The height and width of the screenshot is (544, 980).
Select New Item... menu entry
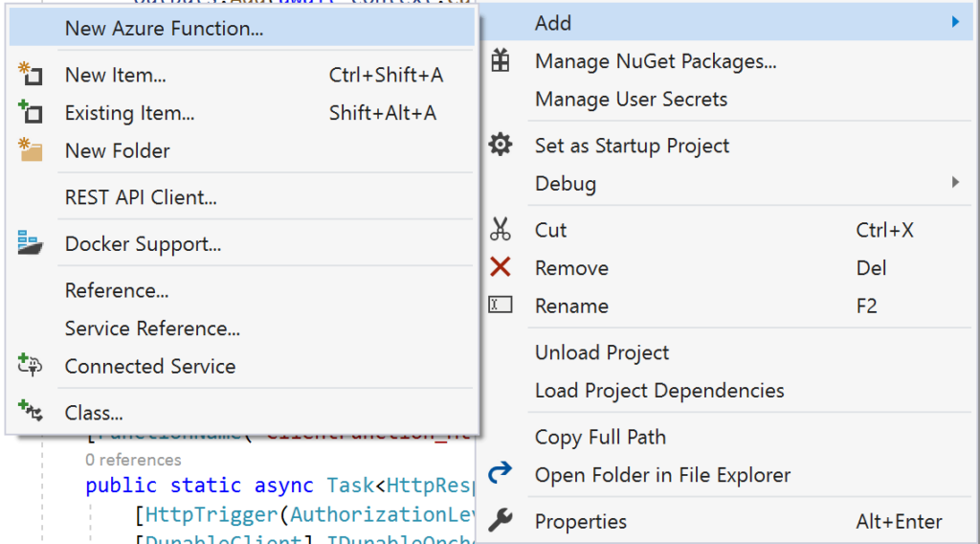click(x=242, y=75)
